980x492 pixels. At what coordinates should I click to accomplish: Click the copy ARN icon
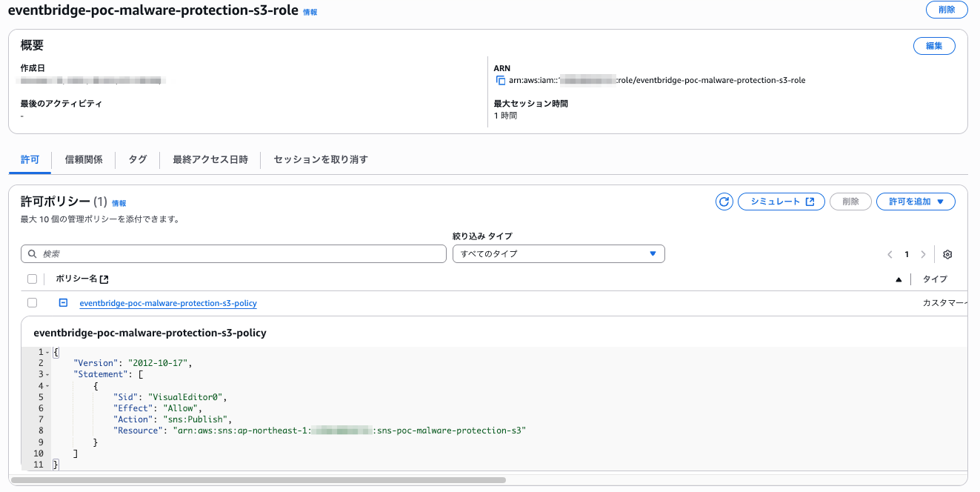(x=501, y=80)
